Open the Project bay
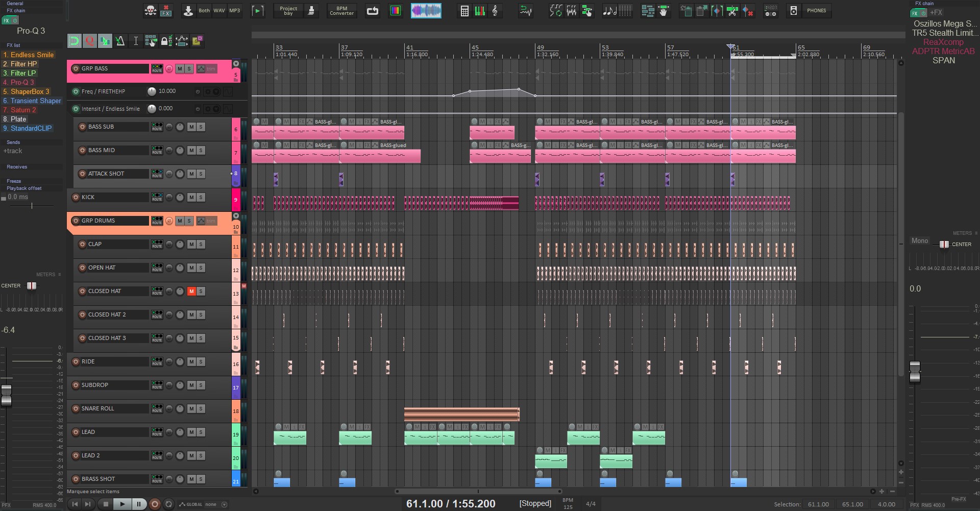 pyautogui.click(x=288, y=11)
